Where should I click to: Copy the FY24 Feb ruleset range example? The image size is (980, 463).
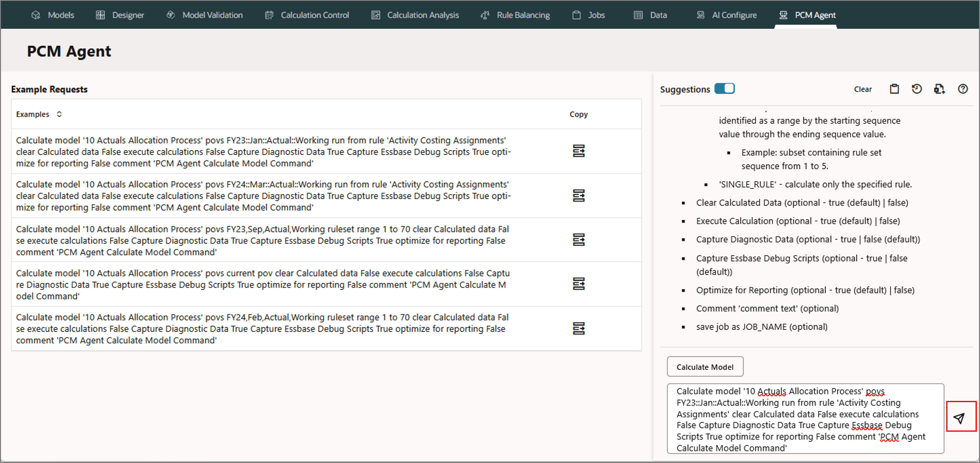coord(578,328)
